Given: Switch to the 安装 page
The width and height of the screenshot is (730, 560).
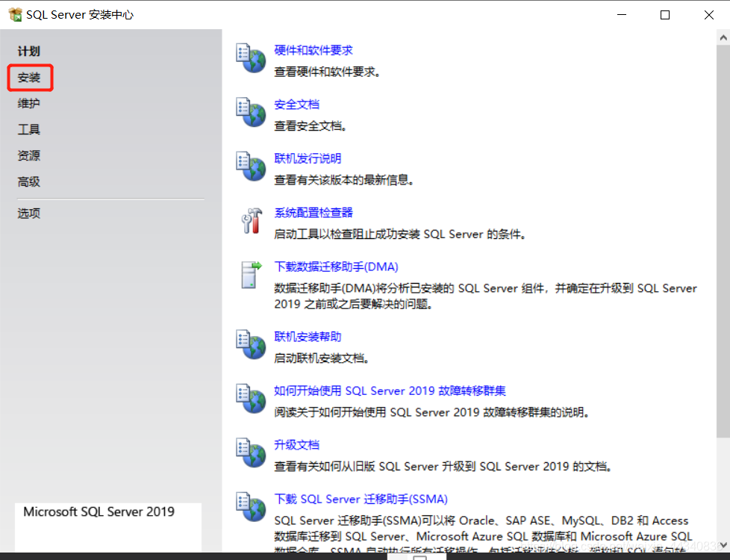Looking at the screenshot, I should click(x=29, y=78).
